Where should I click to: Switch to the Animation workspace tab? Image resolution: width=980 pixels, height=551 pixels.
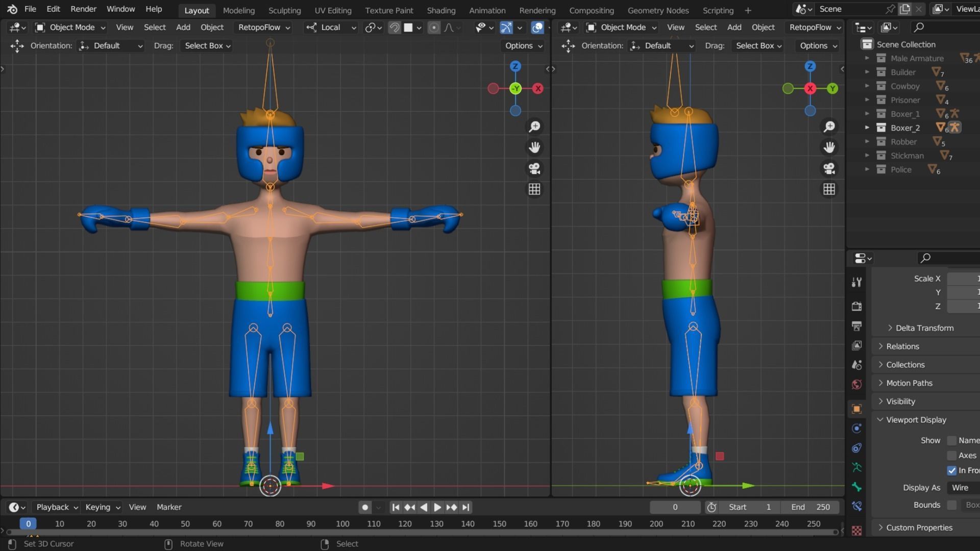(x=487, y=10)
